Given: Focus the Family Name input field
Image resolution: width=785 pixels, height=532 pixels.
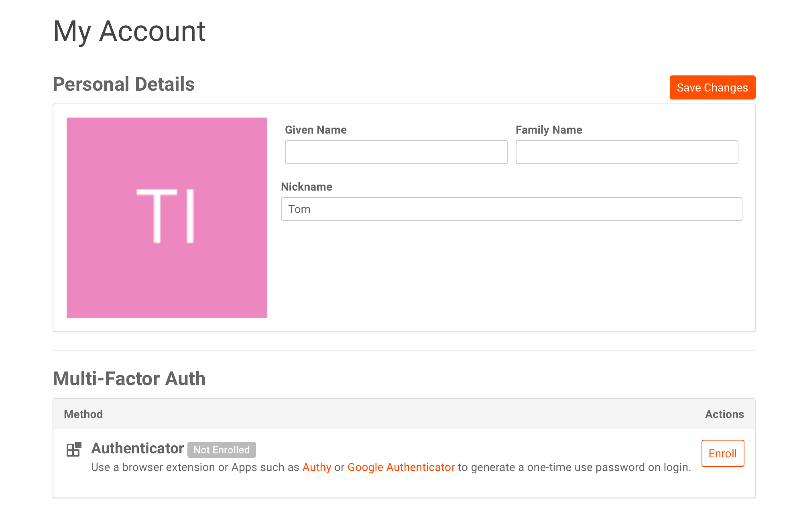Looking at the screenshot, I should [x=626, y=152].
